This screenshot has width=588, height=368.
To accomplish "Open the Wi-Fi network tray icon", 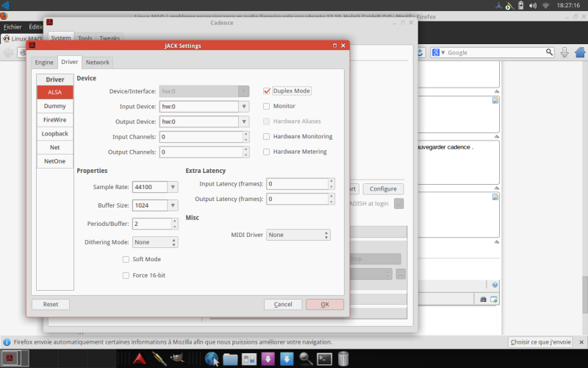I will [545, 5].
